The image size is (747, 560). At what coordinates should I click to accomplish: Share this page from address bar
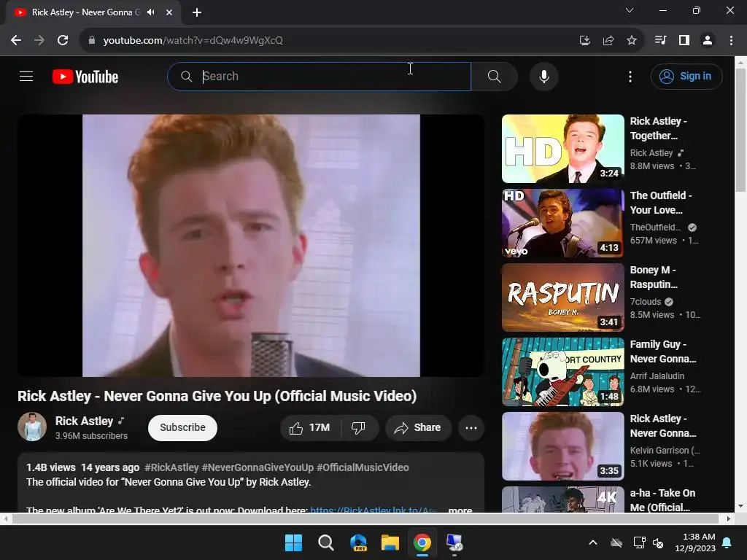(x=608, y=40)
